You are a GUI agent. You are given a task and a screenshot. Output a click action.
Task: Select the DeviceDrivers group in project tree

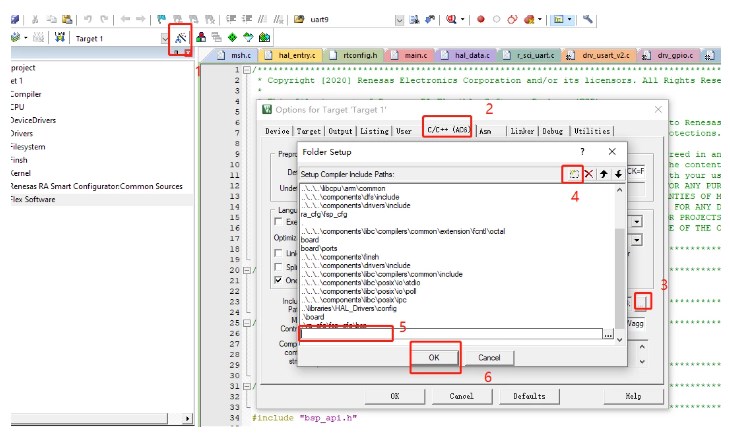[x=33, y=120]
